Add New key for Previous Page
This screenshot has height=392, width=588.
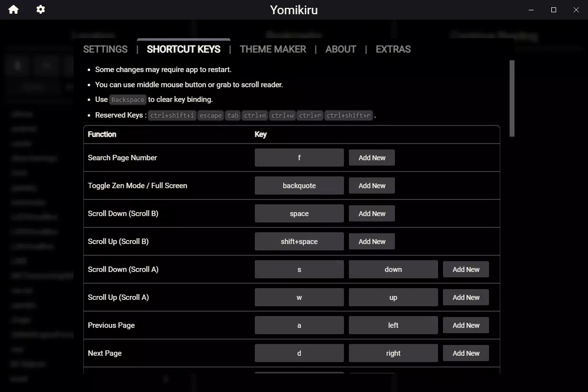[x=466, y=325]
